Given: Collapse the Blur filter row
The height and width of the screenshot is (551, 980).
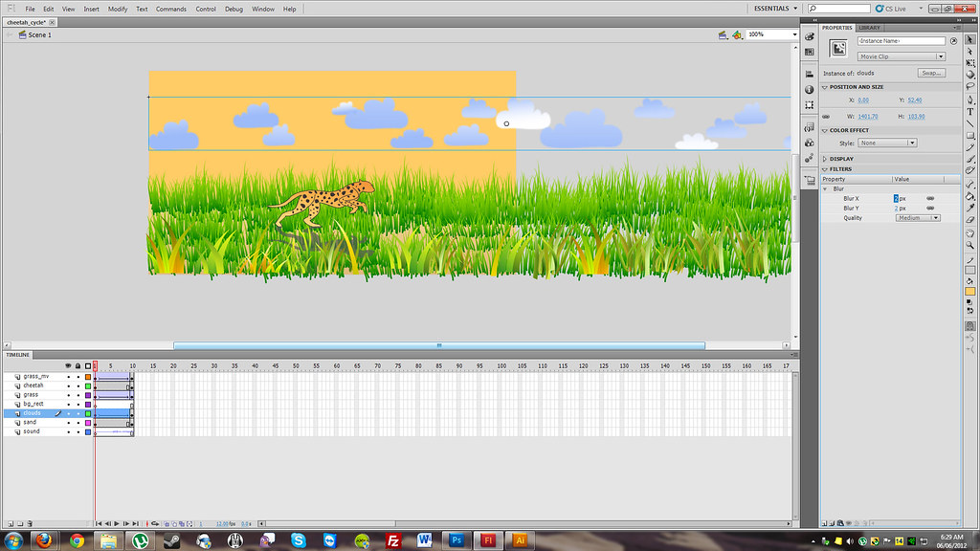Looking at the screenshot, I should point(825,188).
